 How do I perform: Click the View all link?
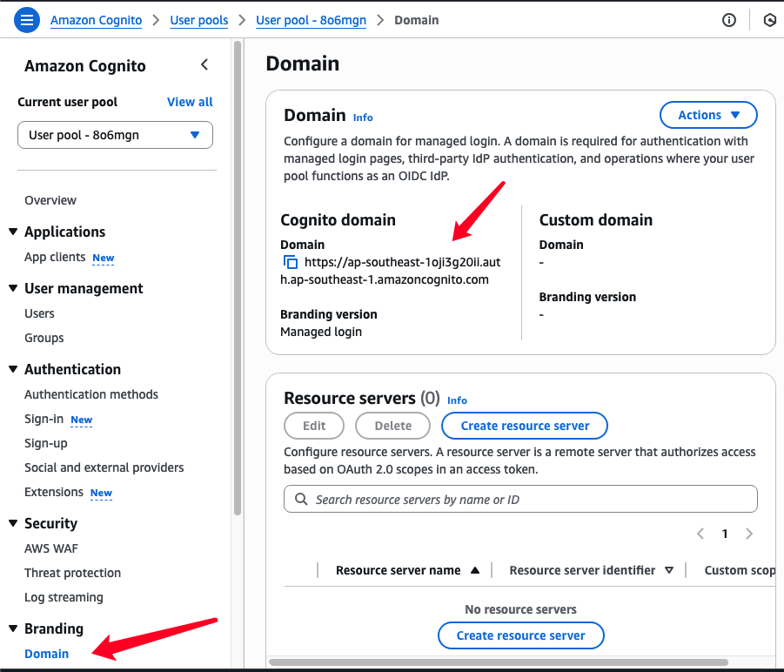click(x=190, y=102)
